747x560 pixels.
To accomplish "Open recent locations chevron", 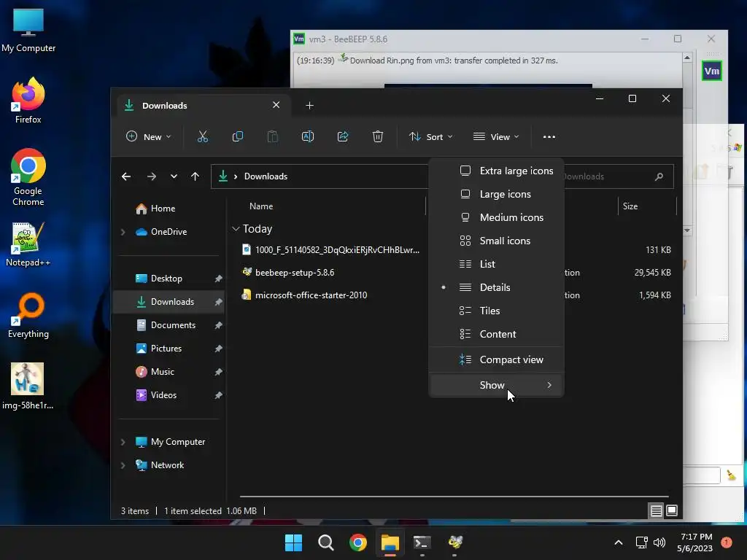I will 174,176.
